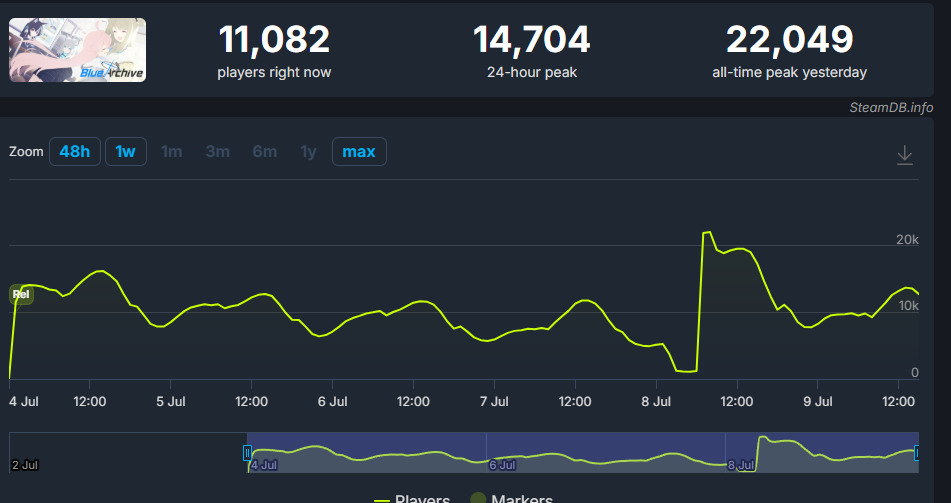Click the 22,049 all-time peak value
The width and height of the screenshot is (951, 503).
tap(790, 40)
